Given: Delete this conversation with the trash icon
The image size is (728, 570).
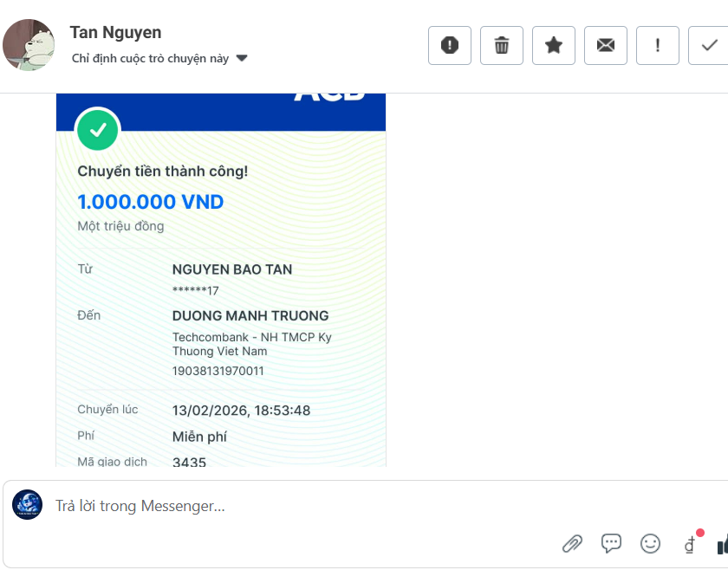Looking at the screenshot, I should [501, 45].
